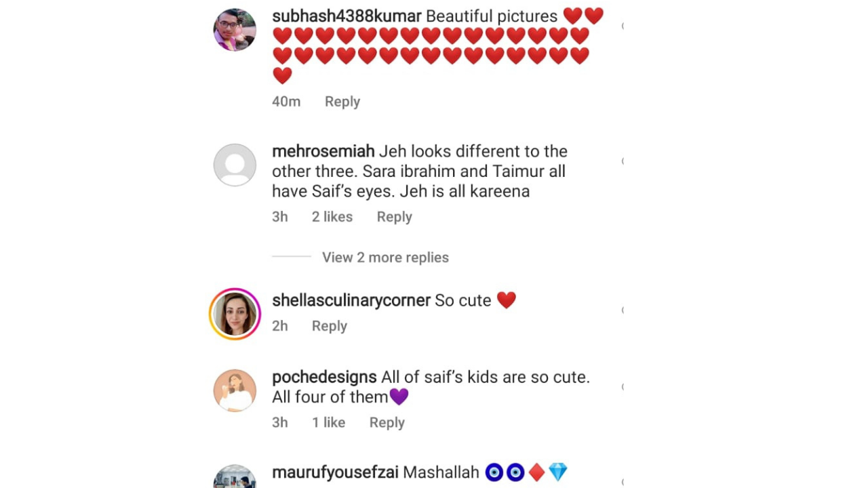Screen dimensions: 868x488
Task: Open subhash4388kumar's profile picture
Action: coord(235,30)
